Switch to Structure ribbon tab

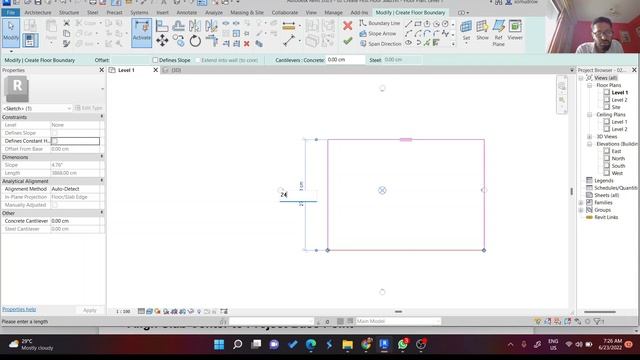click(x=69, y=13)
